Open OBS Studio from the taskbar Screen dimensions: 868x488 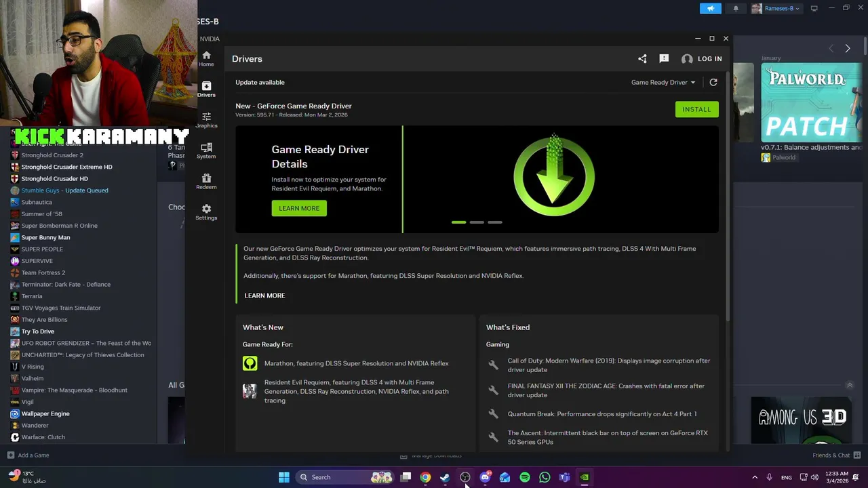[465, 477]
